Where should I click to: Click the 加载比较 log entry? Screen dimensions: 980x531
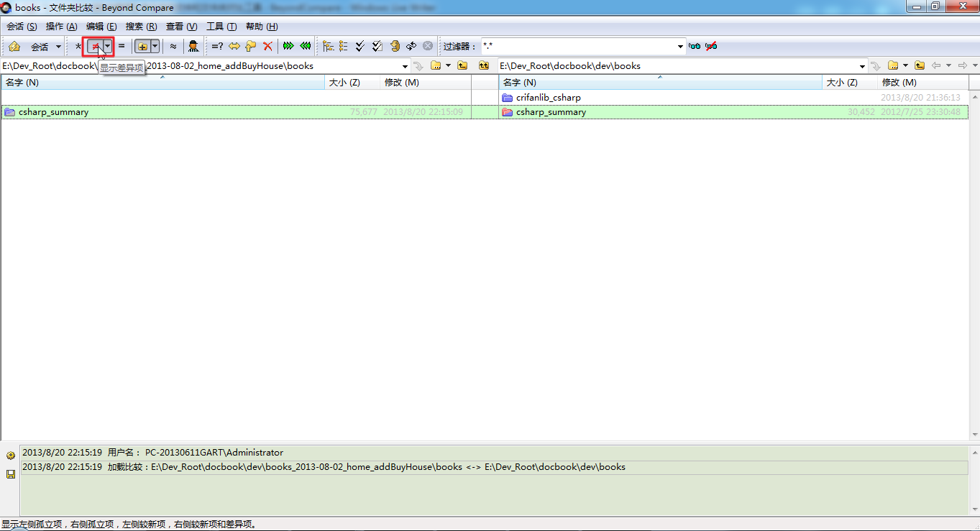point(495,467)
